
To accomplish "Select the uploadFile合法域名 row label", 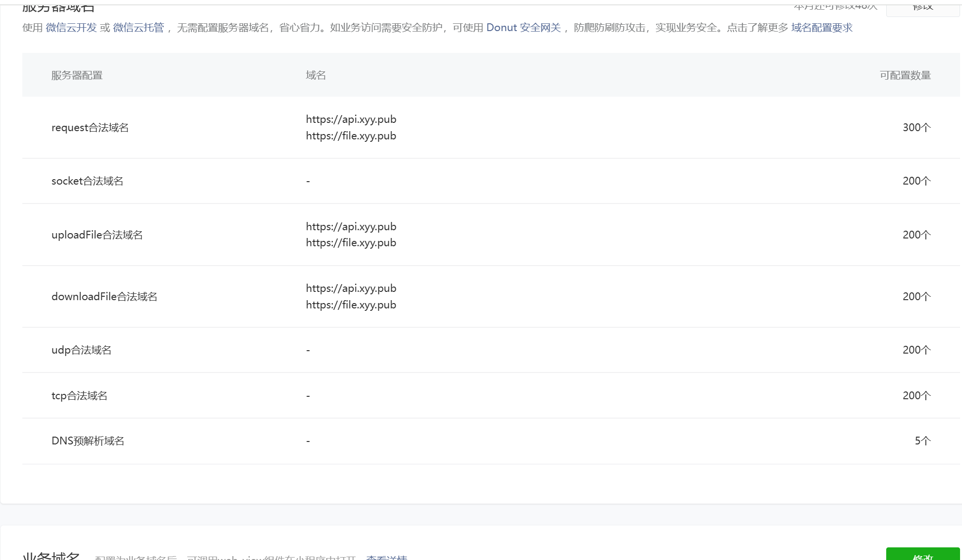I will pos(97,235).
